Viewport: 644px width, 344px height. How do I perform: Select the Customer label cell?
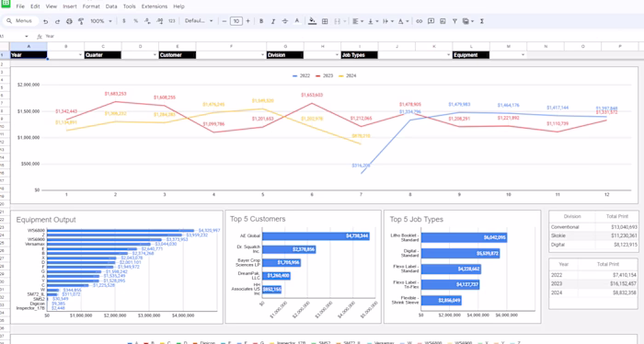pos(178,55)
